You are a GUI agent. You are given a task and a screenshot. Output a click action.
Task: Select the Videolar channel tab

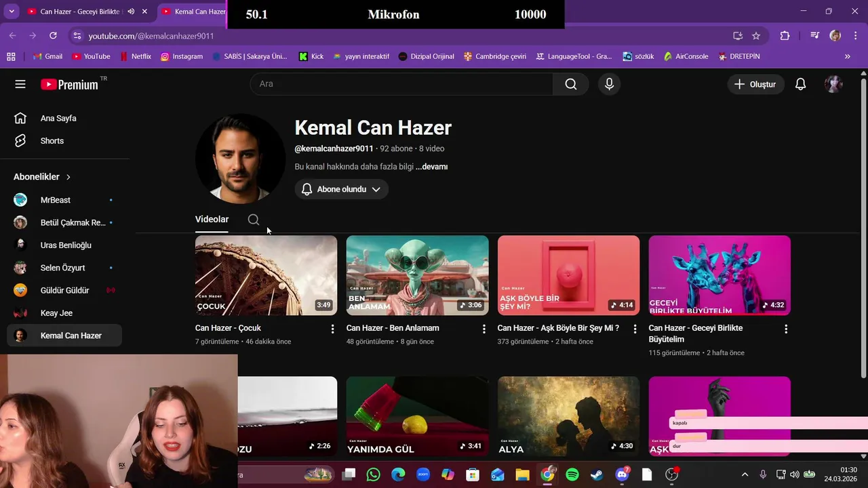pos(212,220)
